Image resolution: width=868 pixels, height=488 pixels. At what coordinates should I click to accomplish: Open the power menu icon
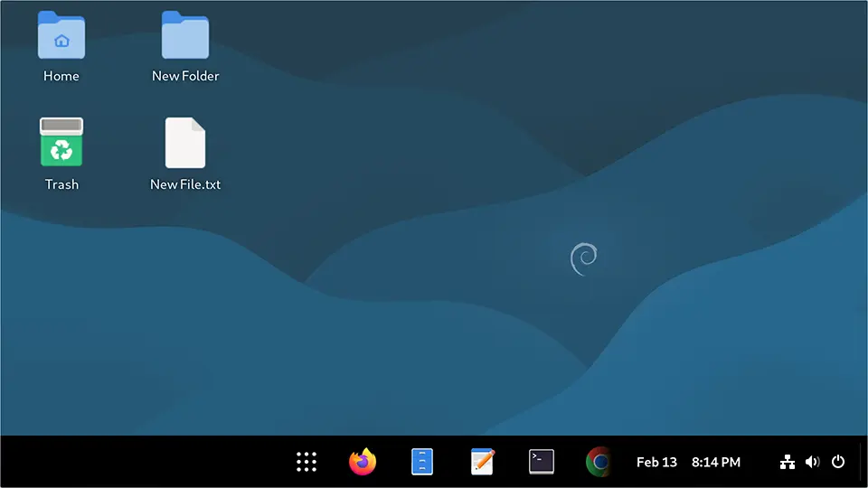[x=838, y=462]
